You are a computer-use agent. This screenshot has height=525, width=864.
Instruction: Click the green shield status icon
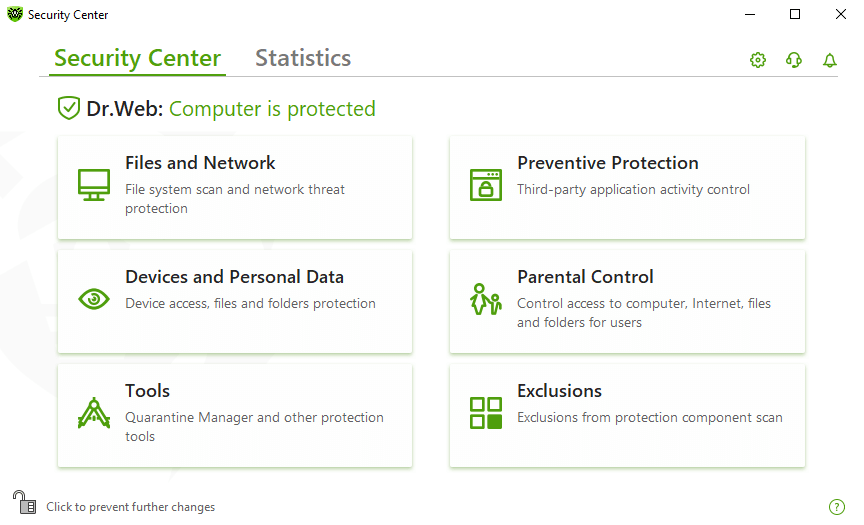click(69, 107)
